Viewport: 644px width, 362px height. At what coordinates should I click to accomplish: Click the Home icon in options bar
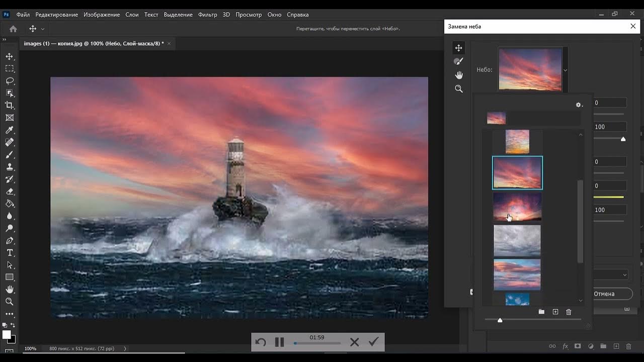click(13, 29)
